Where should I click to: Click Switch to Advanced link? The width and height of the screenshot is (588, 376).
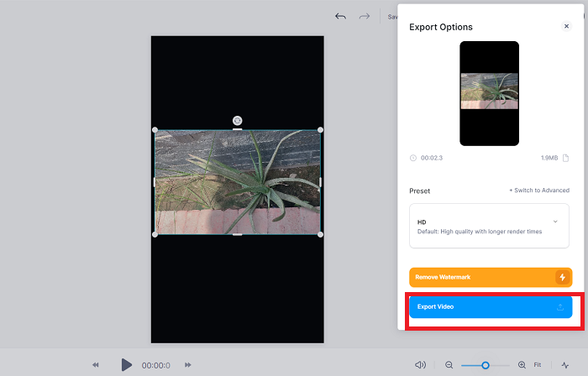click(x=539, y=191)
